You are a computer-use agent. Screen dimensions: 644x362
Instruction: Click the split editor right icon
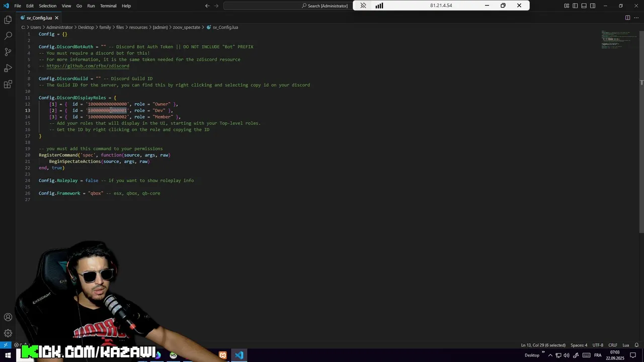(627, 18)
